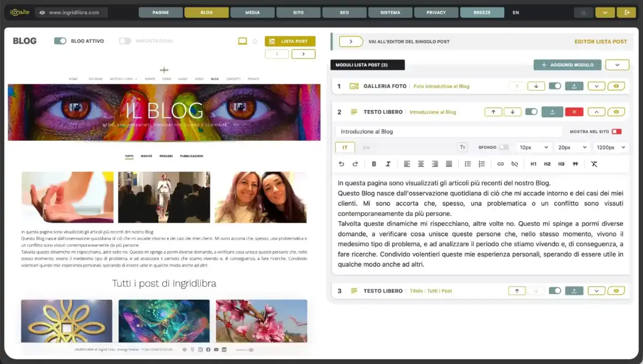
Task: Remove hyperlink with the unlink icon
Action: (x=514, y=164)
